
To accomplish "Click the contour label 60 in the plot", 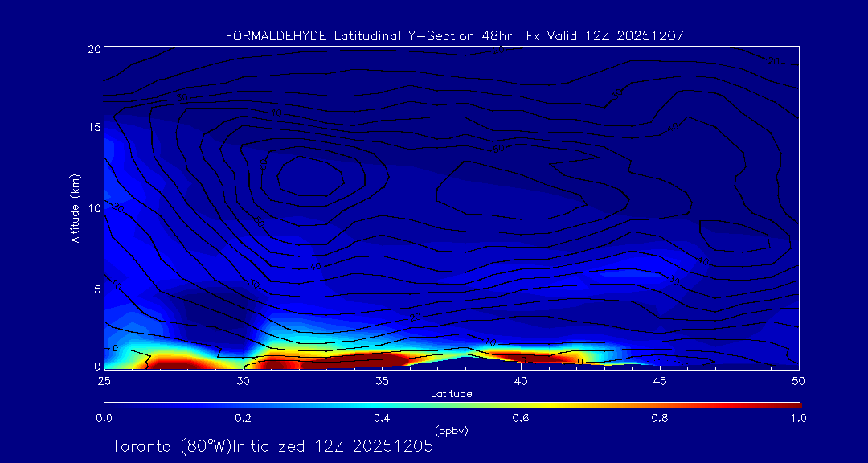I will (x=264, y=164).
